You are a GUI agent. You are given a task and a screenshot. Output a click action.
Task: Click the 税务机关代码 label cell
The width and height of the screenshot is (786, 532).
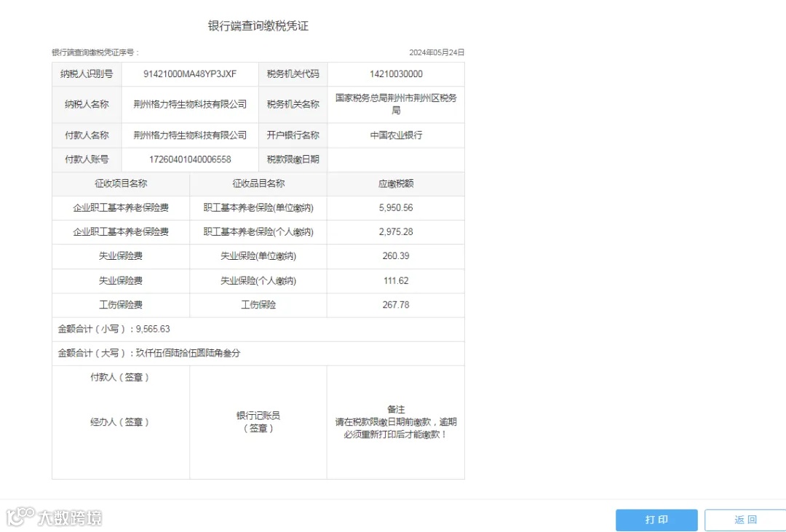(293, 74)
